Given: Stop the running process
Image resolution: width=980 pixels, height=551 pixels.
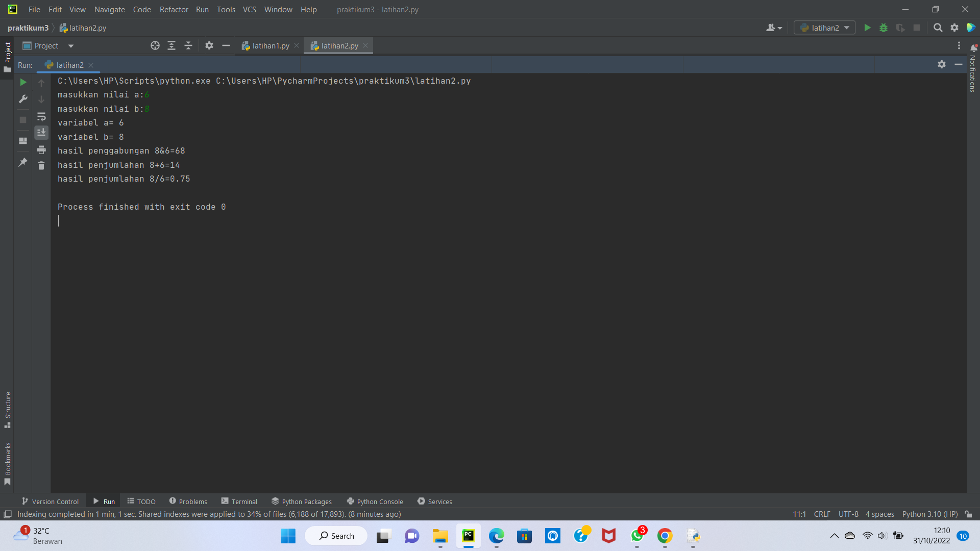Looking at the screenshot, I should click(x=22, y=120).
